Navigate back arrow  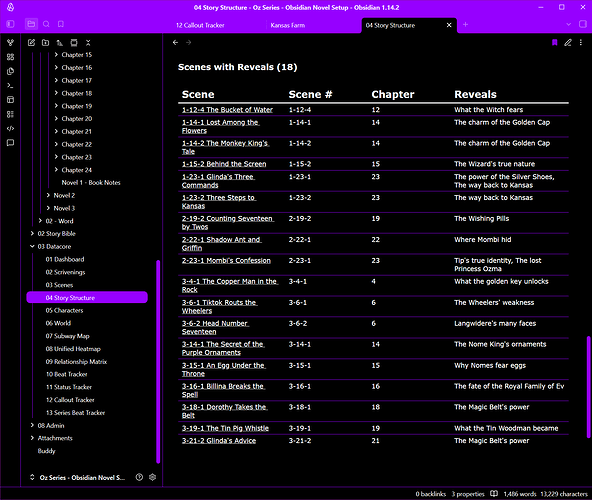[x=175, y=42]
